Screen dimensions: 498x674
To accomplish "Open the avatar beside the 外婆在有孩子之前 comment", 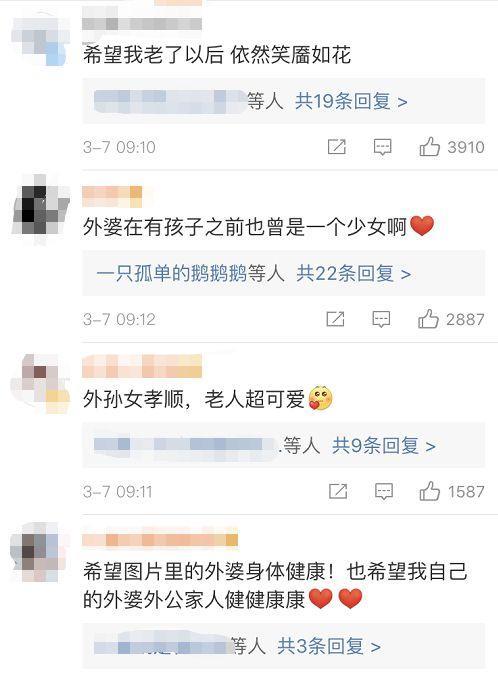I will 41,208.
